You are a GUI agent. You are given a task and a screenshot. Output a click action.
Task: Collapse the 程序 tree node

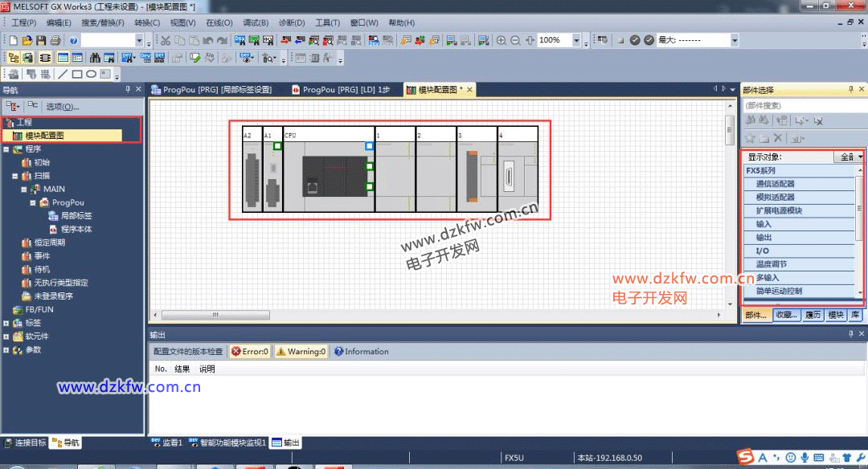(x=6, y=149)
